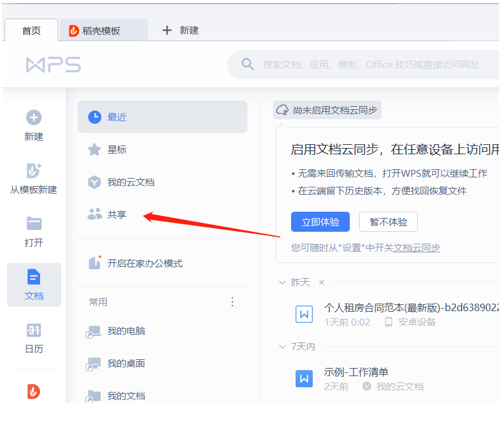Click the 稻壳 logo at sidebar bottom
This screenshot has width=501, height=423.
34,391
